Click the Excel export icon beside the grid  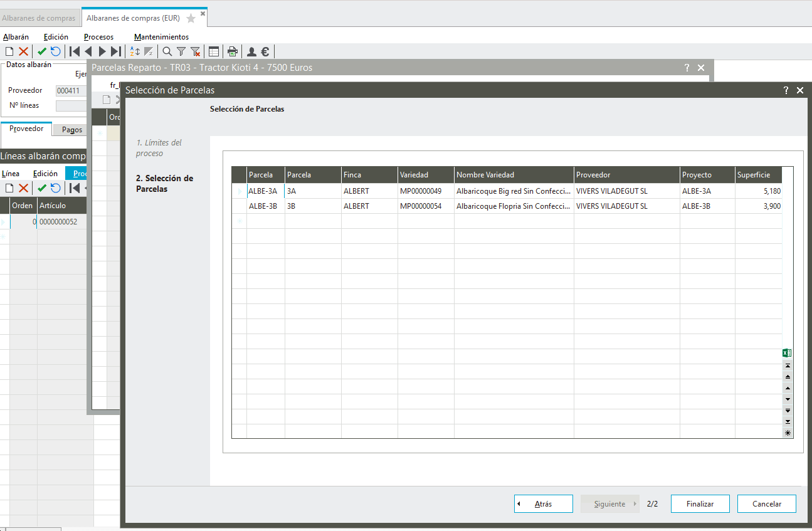788,354
